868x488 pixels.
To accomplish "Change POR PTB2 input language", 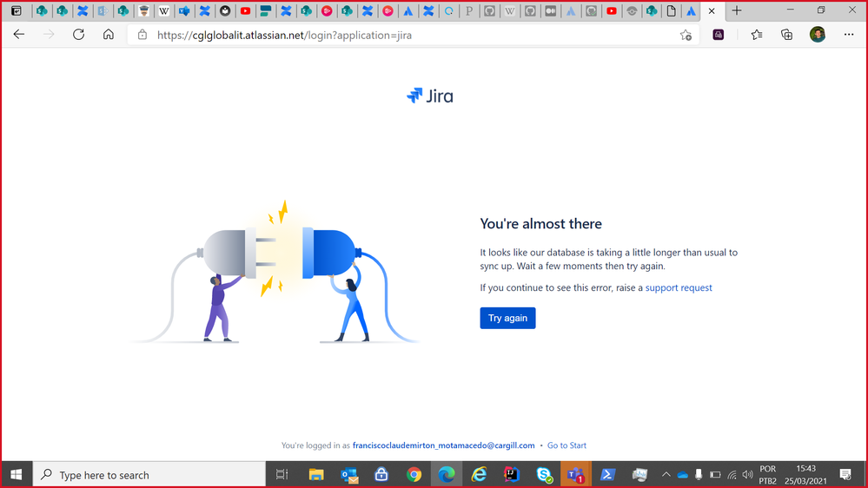I will pyautogui.click(x=767, y=475).
